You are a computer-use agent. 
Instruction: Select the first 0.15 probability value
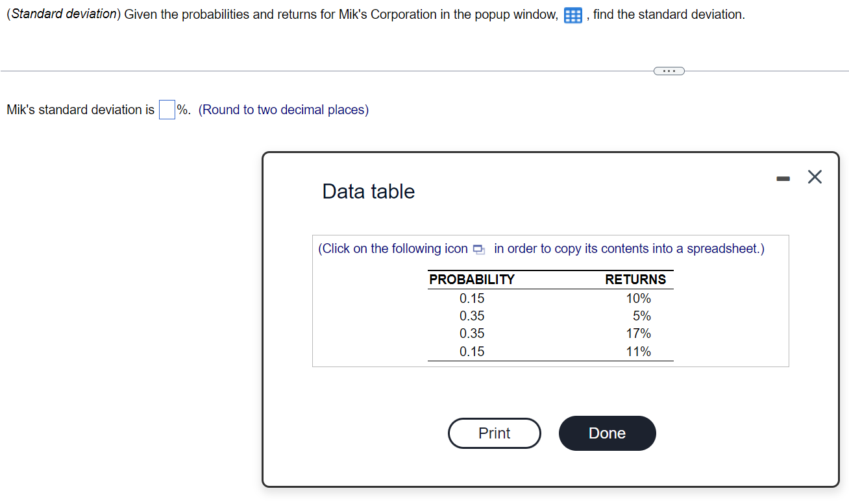[x=472, y=298]
